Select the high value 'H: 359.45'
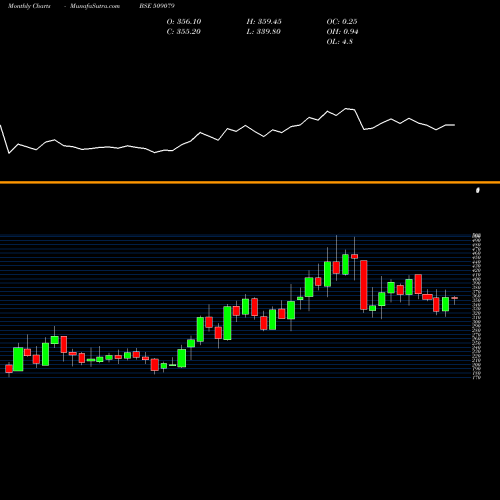 [x=264, y=22]
